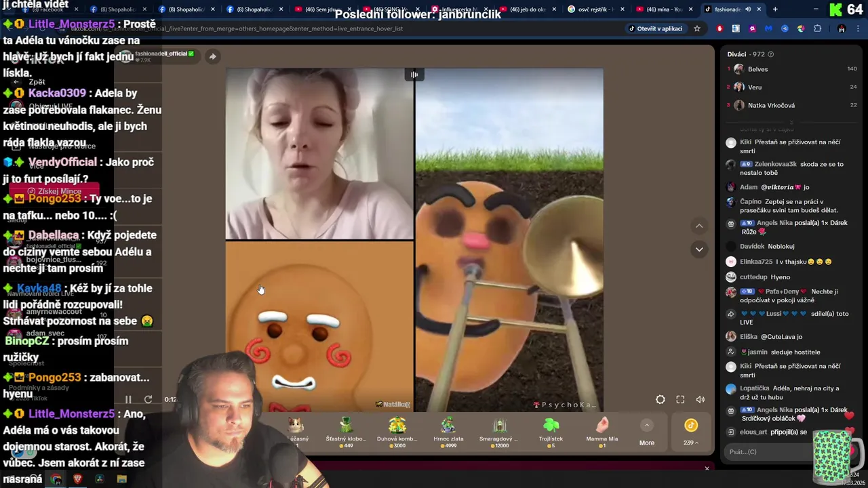Close the fashionadell TikTok tab
The image size is (868, 488).
(759, 9)
